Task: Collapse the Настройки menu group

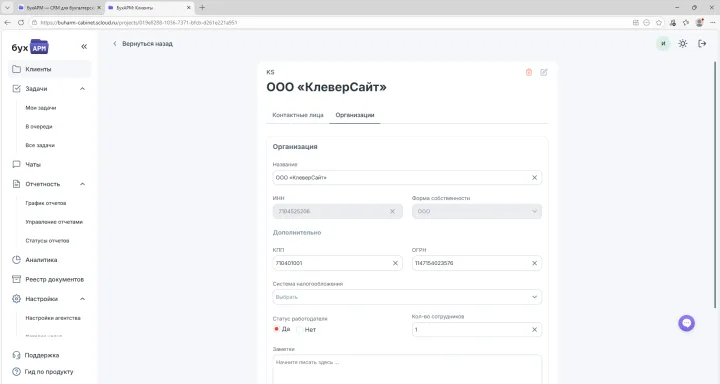Action: point(83,299)
